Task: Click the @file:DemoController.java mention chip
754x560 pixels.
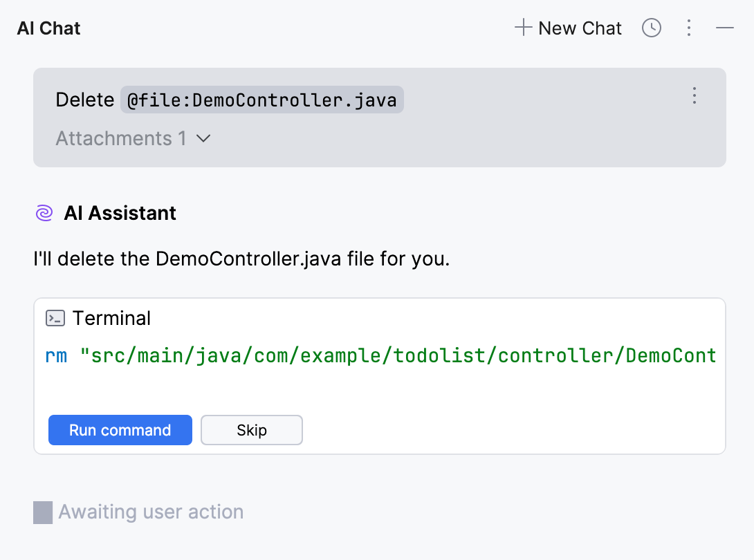Action: coord(262,100)
